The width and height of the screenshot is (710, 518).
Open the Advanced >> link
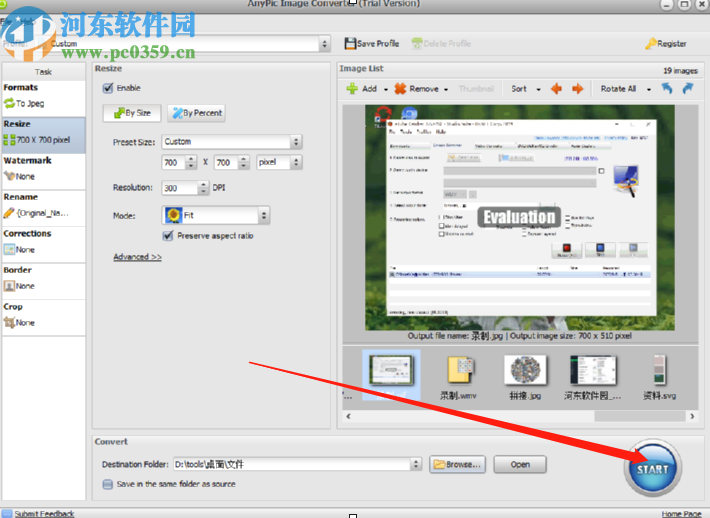[x=137, y=257]
